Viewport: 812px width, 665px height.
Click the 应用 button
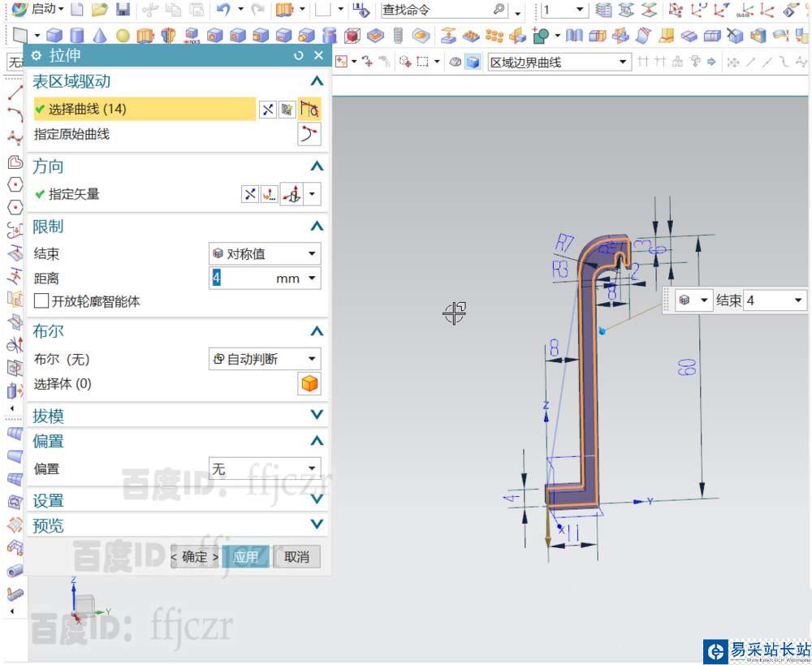245,557
